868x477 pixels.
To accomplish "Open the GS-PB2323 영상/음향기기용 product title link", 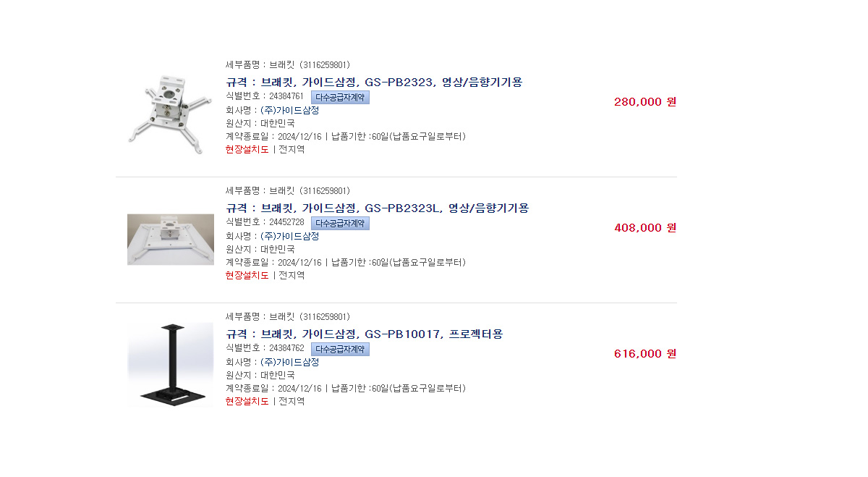I will click(x=374, y=82).
